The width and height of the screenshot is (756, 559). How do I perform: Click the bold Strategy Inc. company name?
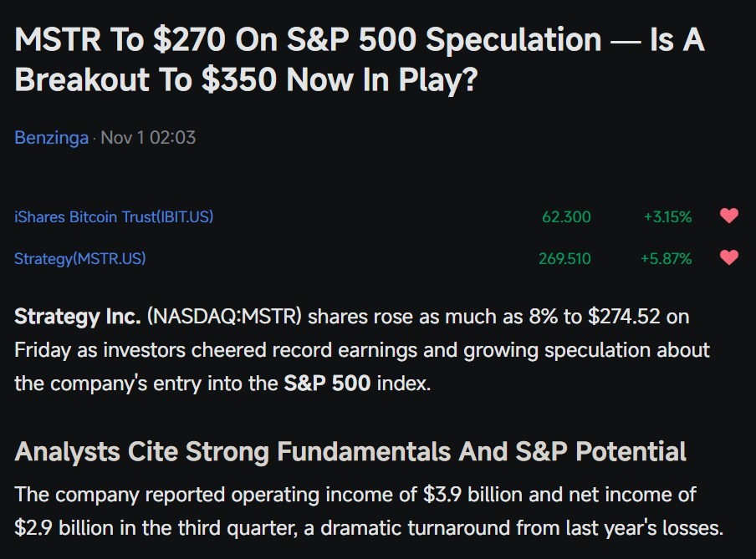[78, 317]
